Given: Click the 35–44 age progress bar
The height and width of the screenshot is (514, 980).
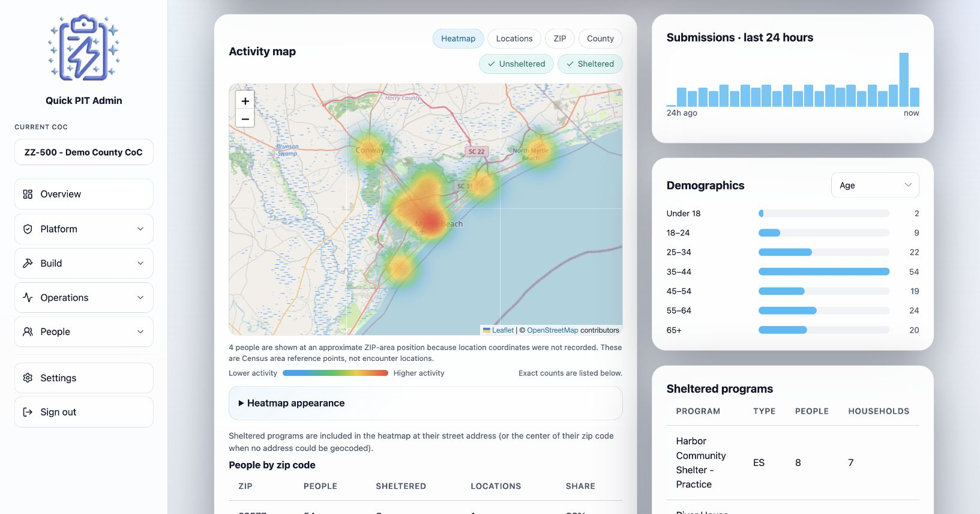Looking at the screenshot, I should click(x=824, y=271).
